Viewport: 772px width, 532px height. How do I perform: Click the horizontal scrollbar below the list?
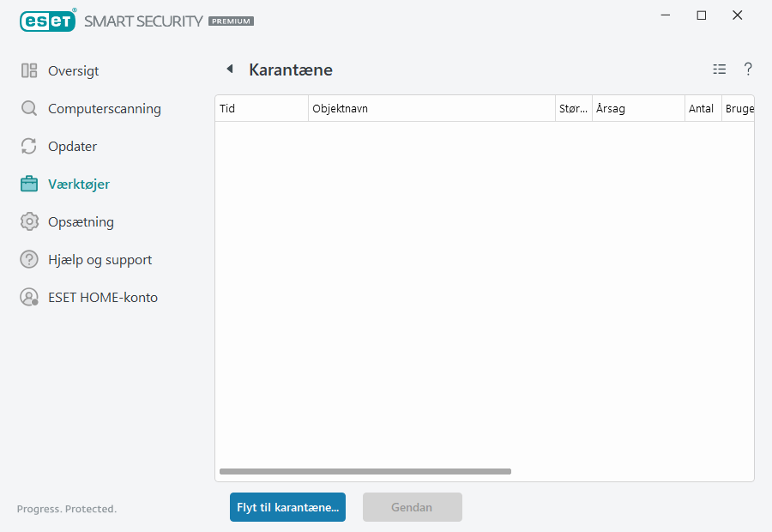365,471
